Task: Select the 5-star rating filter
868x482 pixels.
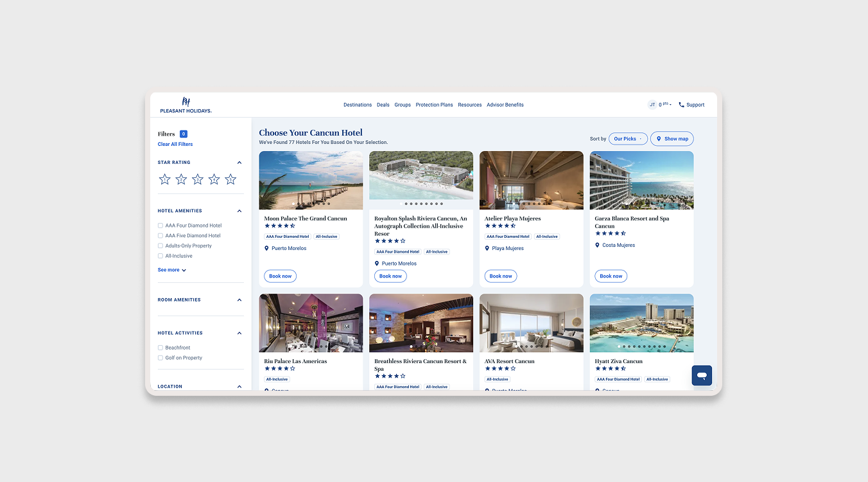Action: pos(230,179)
